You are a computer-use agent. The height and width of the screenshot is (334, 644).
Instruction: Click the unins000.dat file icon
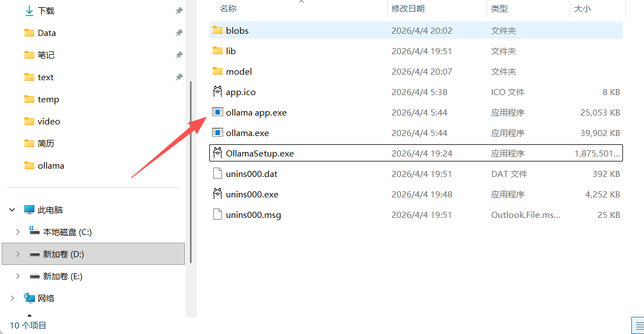(217, 174)
